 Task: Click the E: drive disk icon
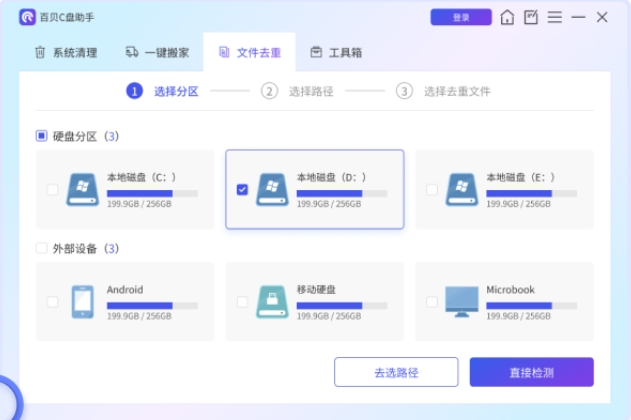(x=462, y=189)
